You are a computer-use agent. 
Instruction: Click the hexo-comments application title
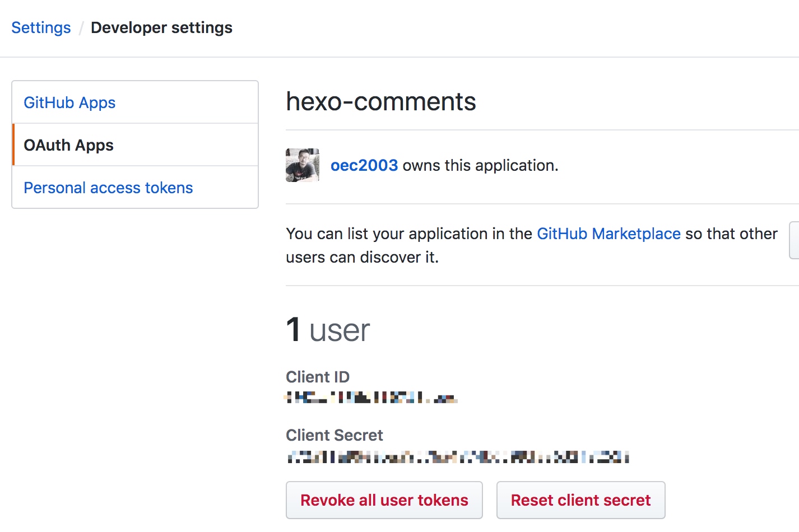380,101
